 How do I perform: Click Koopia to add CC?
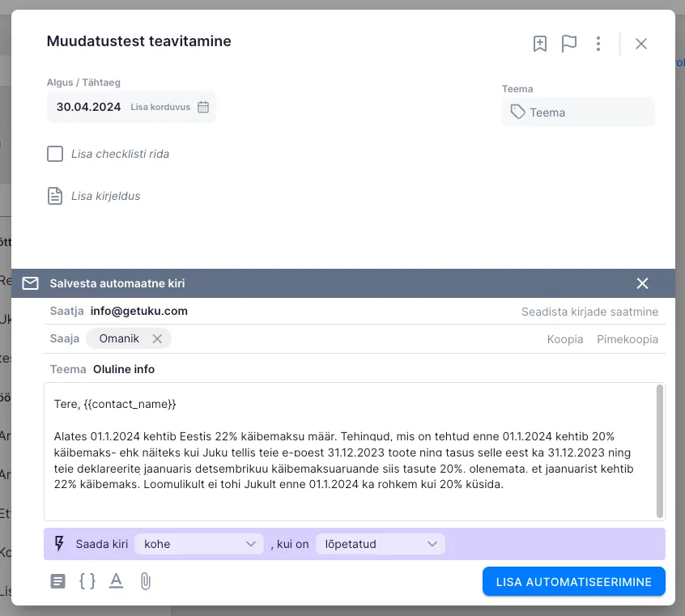coord(565,339)
